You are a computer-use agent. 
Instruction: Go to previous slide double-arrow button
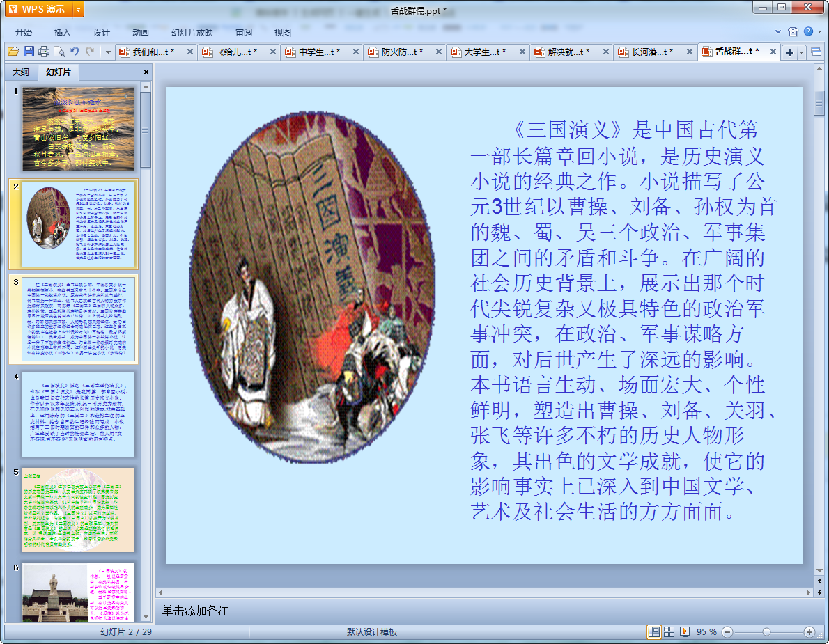[819, 581]
